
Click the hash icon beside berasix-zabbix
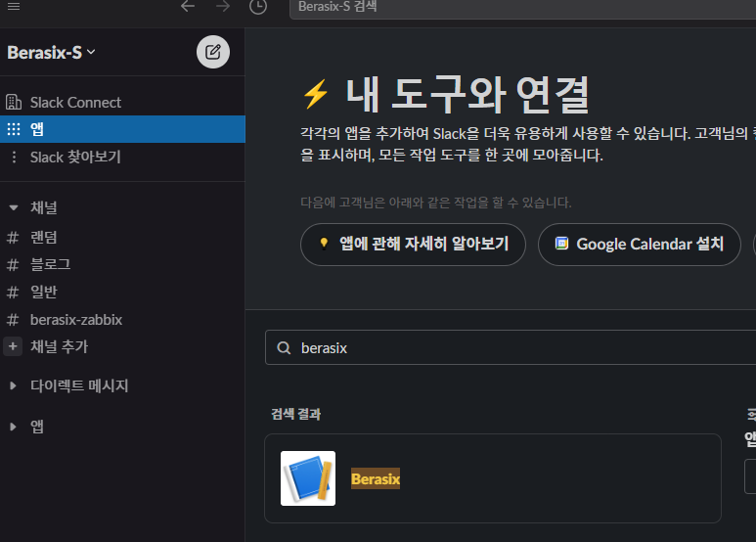(x=13, y=319)
